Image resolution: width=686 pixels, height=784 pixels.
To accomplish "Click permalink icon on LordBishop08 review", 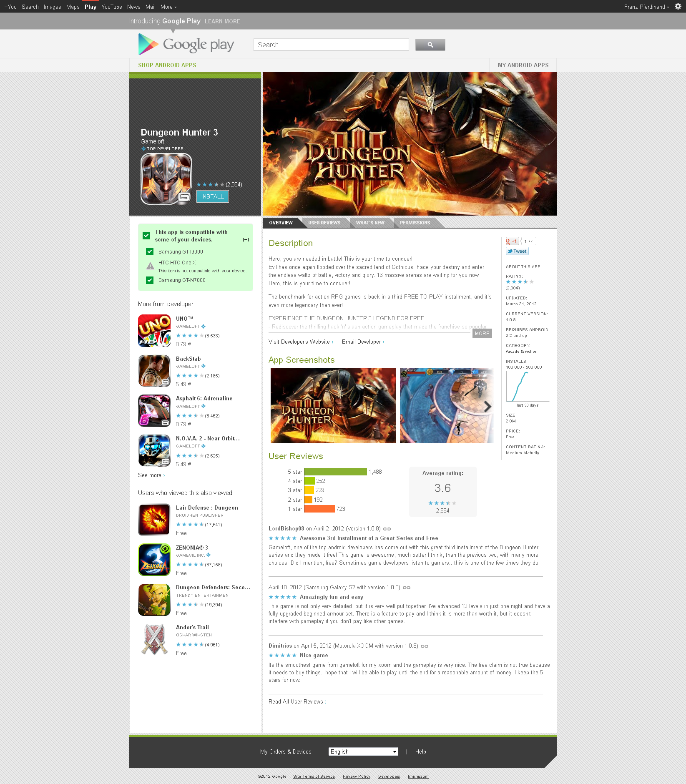I will (387, 529).
